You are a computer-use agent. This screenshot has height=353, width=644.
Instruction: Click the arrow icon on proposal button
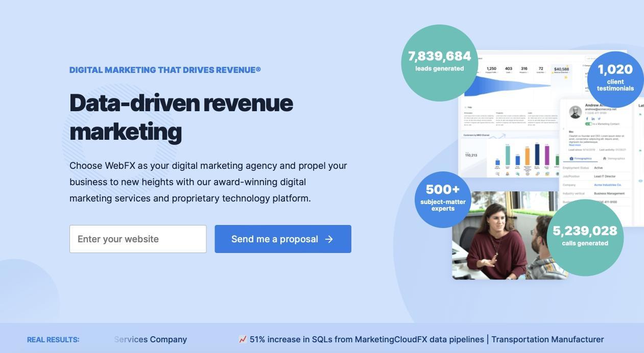329,239
